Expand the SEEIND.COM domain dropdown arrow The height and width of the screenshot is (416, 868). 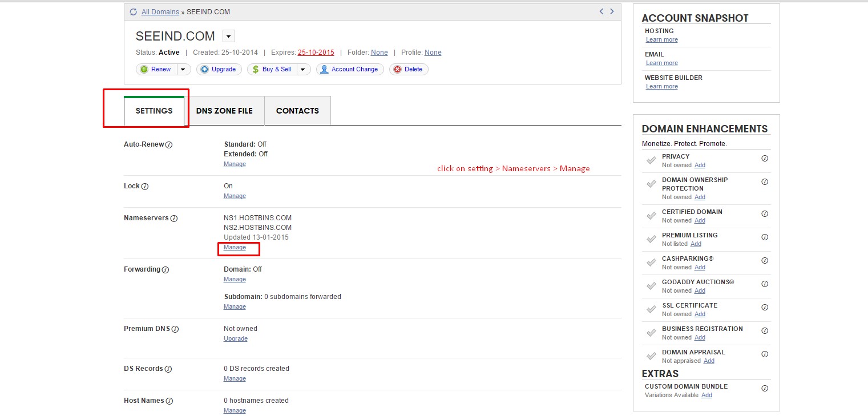(228, 37)
